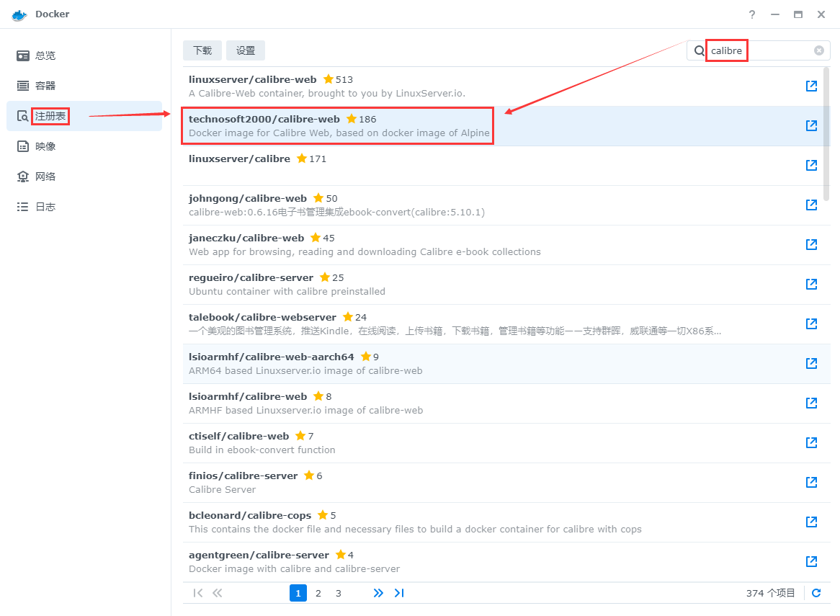840x616 pixels.
Task: Go to results page 2
Action: coord(318,593)
